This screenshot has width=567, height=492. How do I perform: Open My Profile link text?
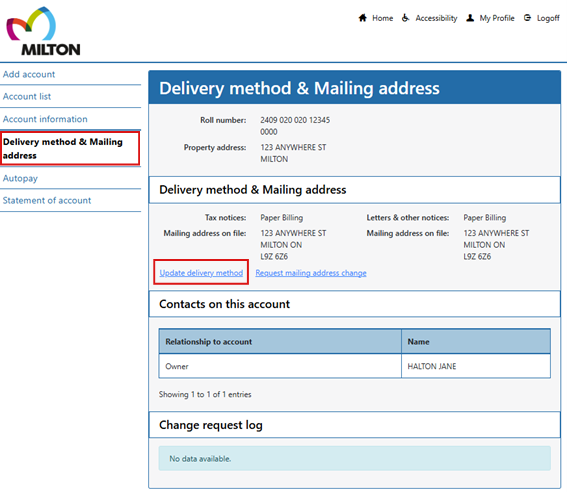point(497,18)
